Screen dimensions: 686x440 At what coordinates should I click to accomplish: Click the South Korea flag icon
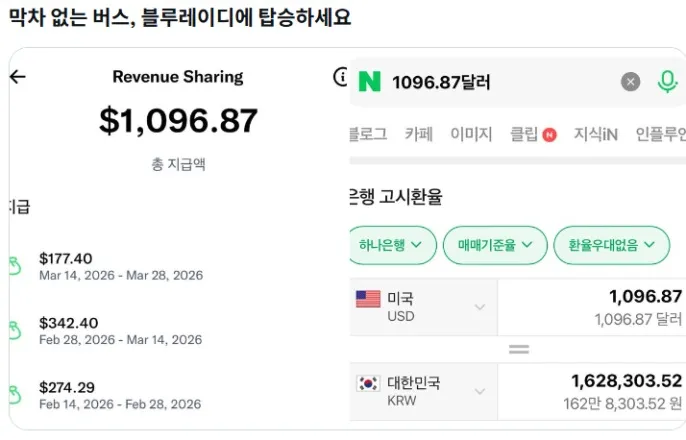(368, 384)
